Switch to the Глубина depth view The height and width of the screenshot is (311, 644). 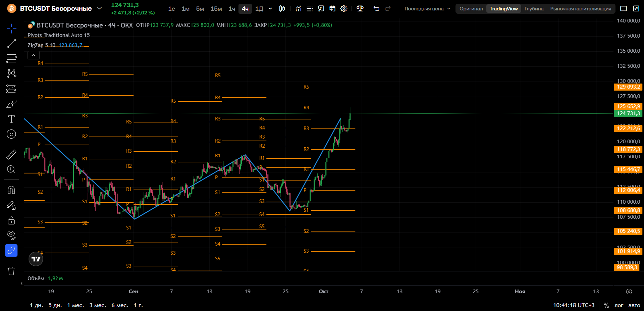coord(534,9)
